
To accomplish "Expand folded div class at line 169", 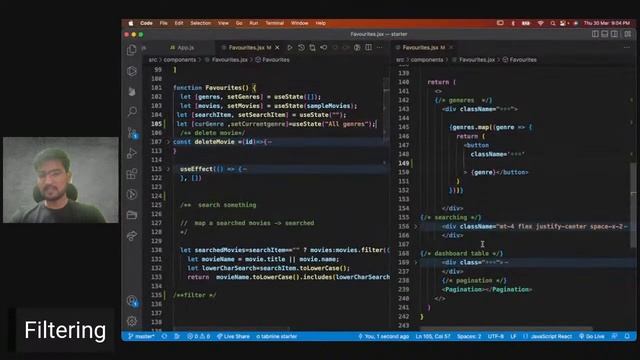I will point(416,262).
